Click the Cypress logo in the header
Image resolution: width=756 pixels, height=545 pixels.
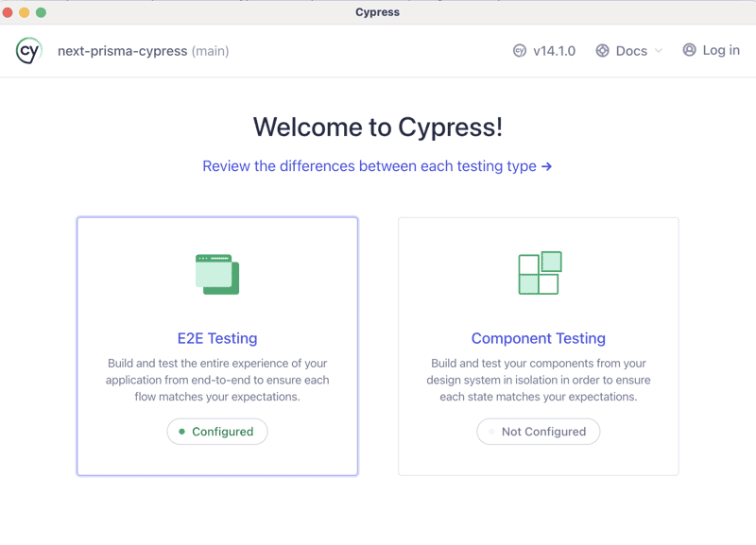(x=29, y=51)
